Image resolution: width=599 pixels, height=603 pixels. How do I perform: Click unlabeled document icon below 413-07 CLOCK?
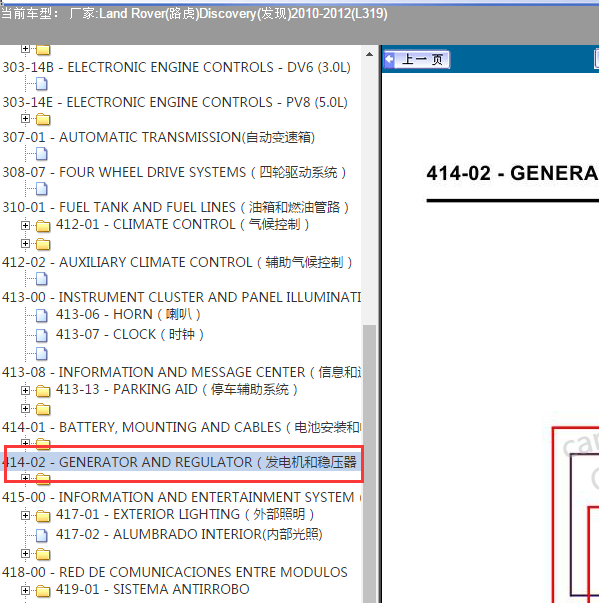pyautogui.click(x=42, y=353)
